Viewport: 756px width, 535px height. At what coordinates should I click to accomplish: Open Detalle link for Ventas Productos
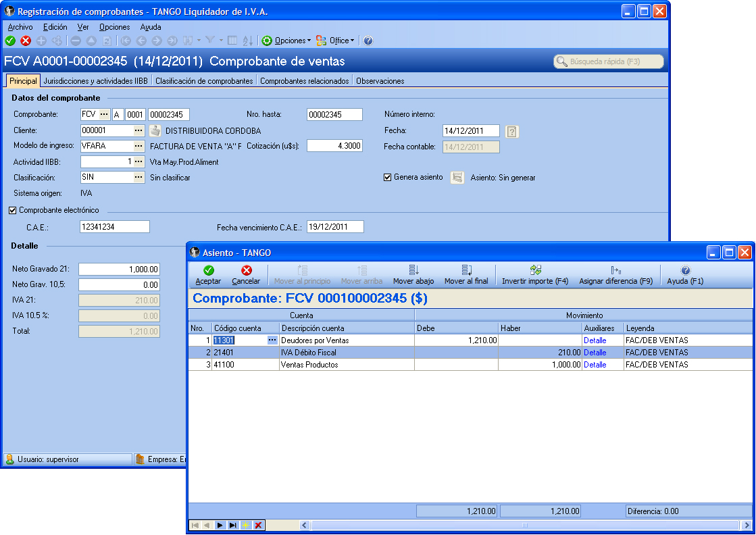595,365
